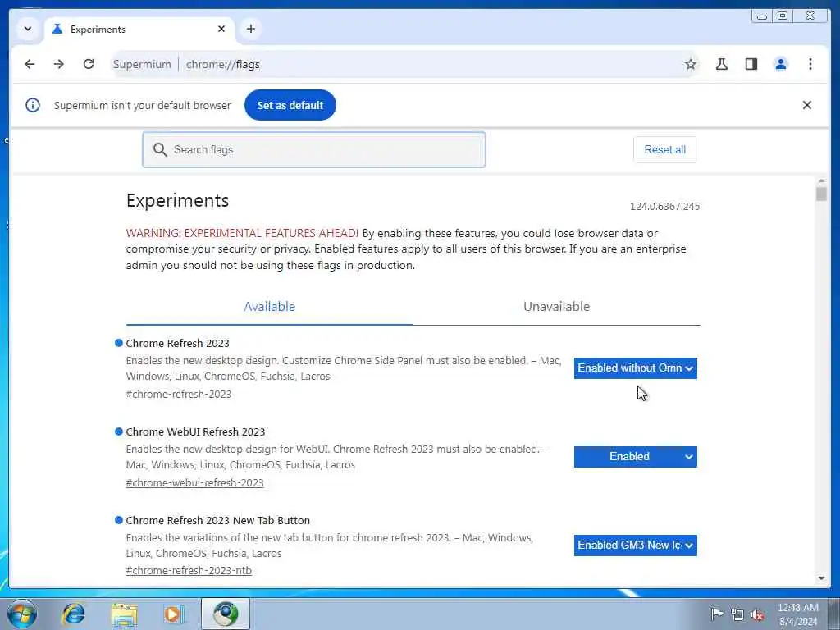Click the blue dot beside Chrome Refresh 2023
840x630 pixels.
click(x=119, y=343)
